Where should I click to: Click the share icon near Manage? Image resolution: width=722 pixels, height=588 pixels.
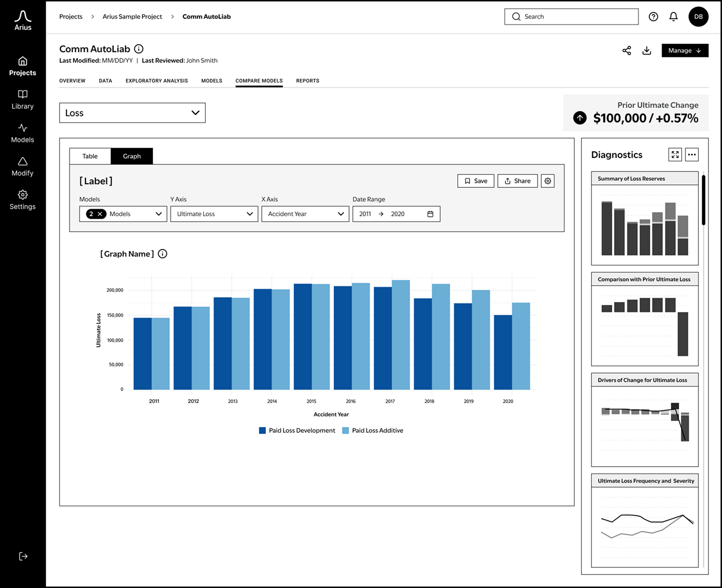pyautogui.click(x=627, y=51)
